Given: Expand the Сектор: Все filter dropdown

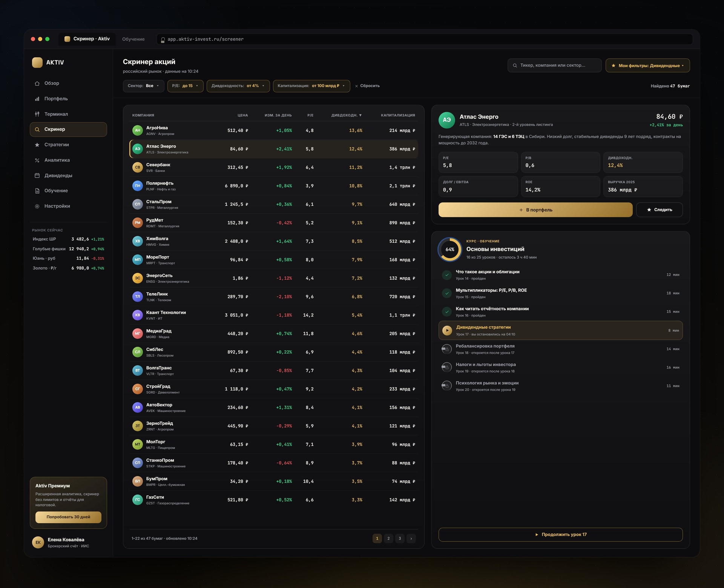Looking at the screenshot, I should 143,86.
